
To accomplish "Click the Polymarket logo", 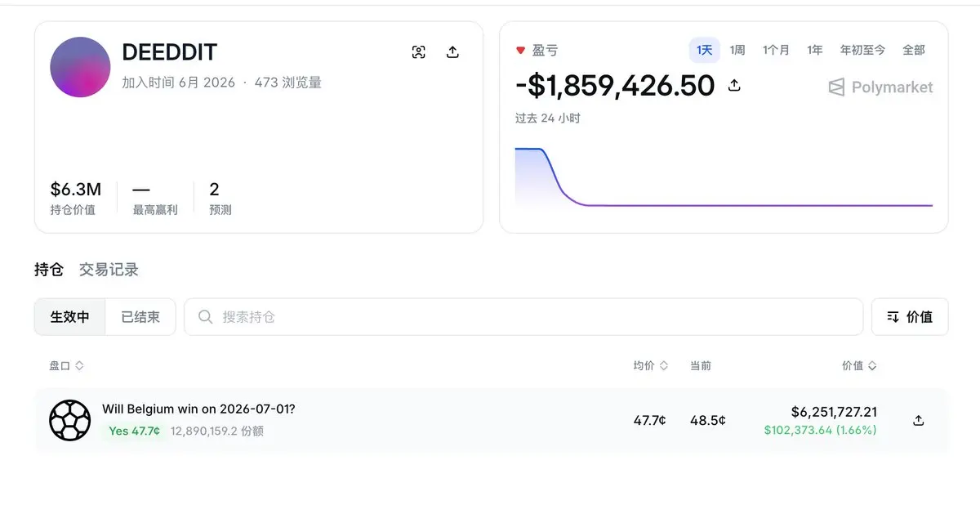I will 880,87.
